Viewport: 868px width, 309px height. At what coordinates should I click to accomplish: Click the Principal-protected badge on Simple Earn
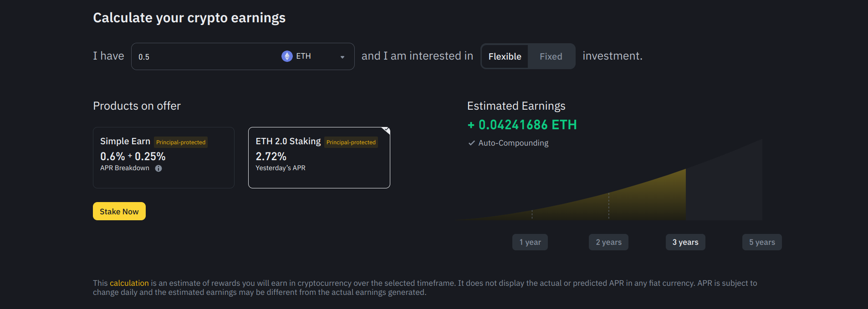[x=180, y=142]
